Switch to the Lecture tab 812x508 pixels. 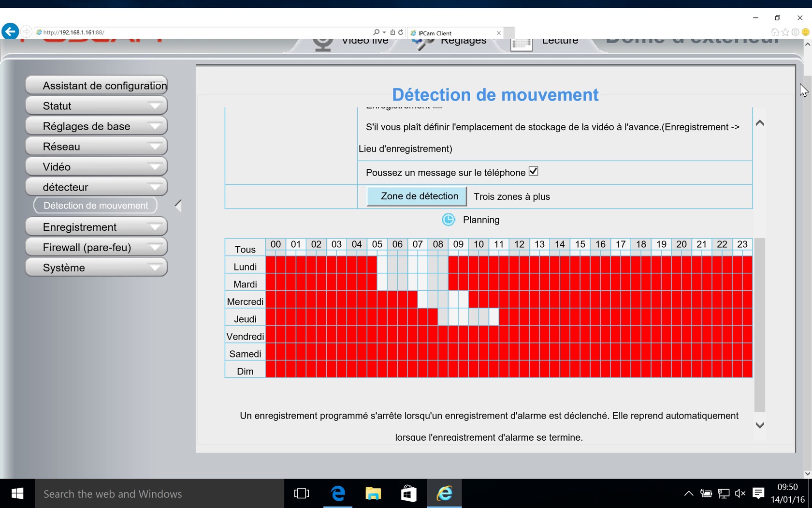[x=560, y=42]
